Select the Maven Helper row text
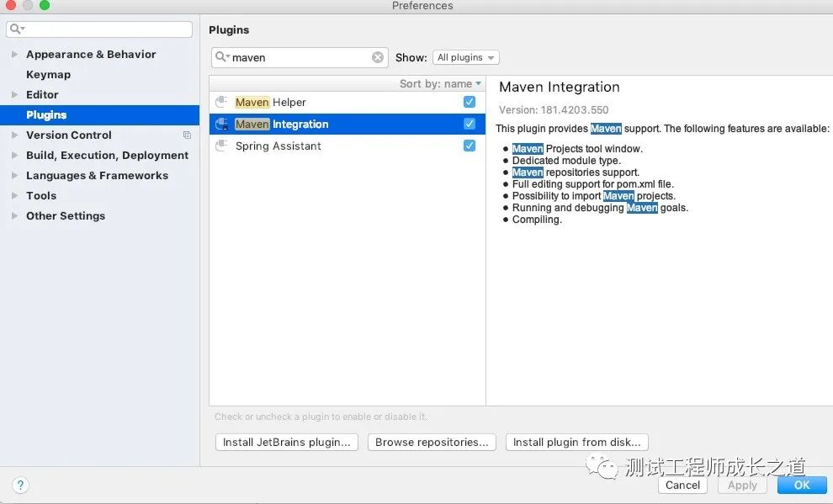 pyautogui.click(x=270, y=102)
